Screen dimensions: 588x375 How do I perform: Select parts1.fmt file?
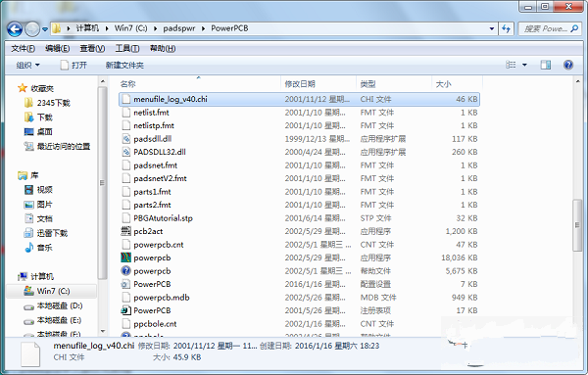(x=152, y=192)
